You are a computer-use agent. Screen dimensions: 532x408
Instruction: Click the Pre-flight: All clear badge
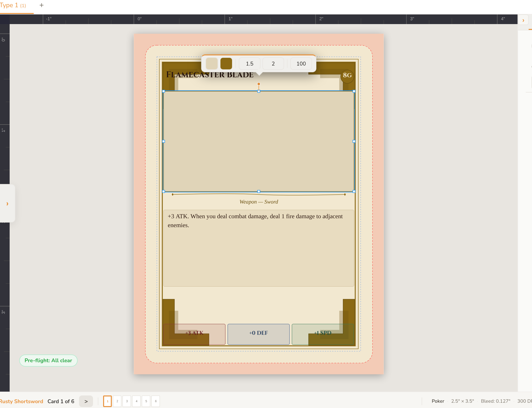click(48, 360)
